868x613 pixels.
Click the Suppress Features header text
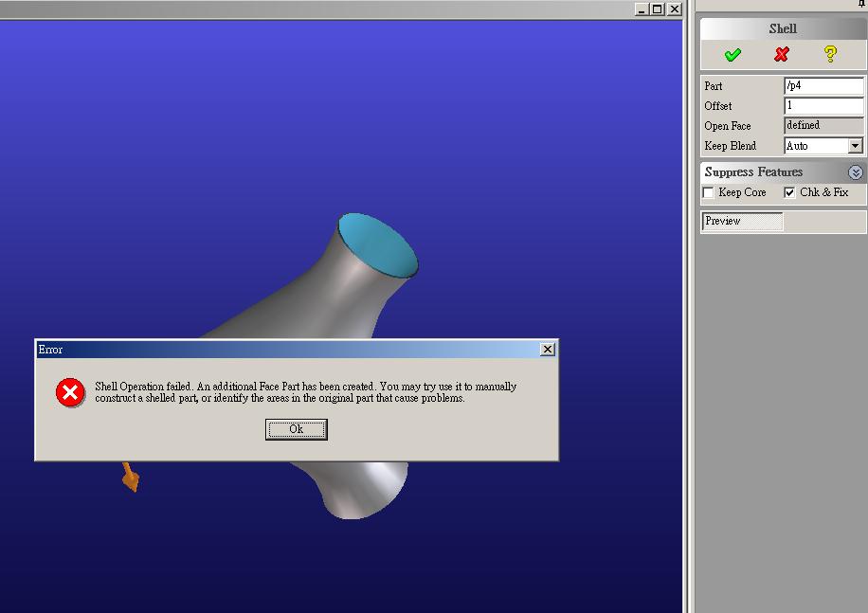753,172
